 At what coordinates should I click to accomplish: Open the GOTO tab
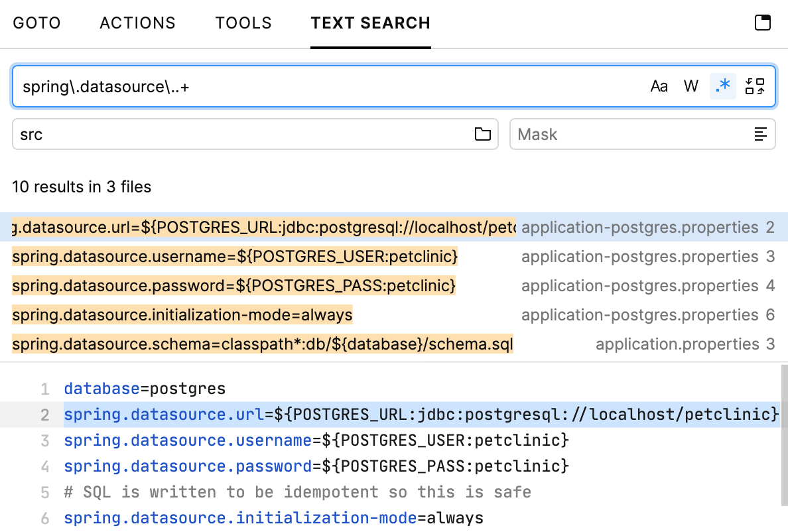tap(36, 23)
